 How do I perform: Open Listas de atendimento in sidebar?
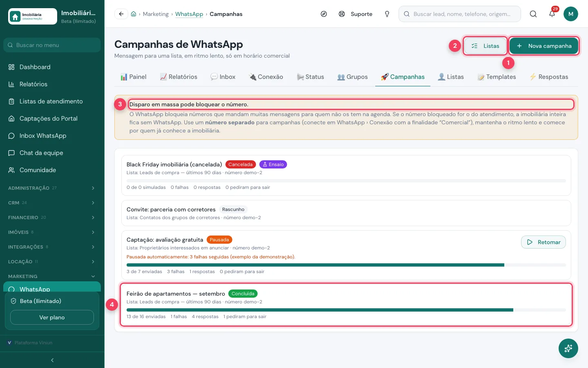52,101
